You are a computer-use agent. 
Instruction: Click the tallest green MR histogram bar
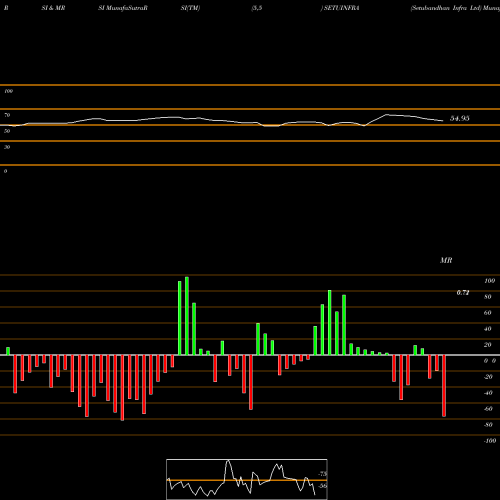[x=187, y=316]
